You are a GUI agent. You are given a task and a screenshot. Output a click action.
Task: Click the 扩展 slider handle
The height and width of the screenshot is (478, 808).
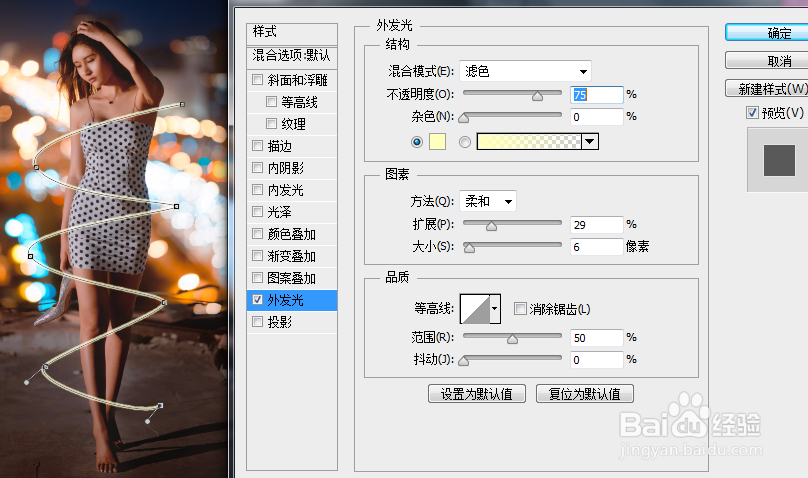pos(492,226)
